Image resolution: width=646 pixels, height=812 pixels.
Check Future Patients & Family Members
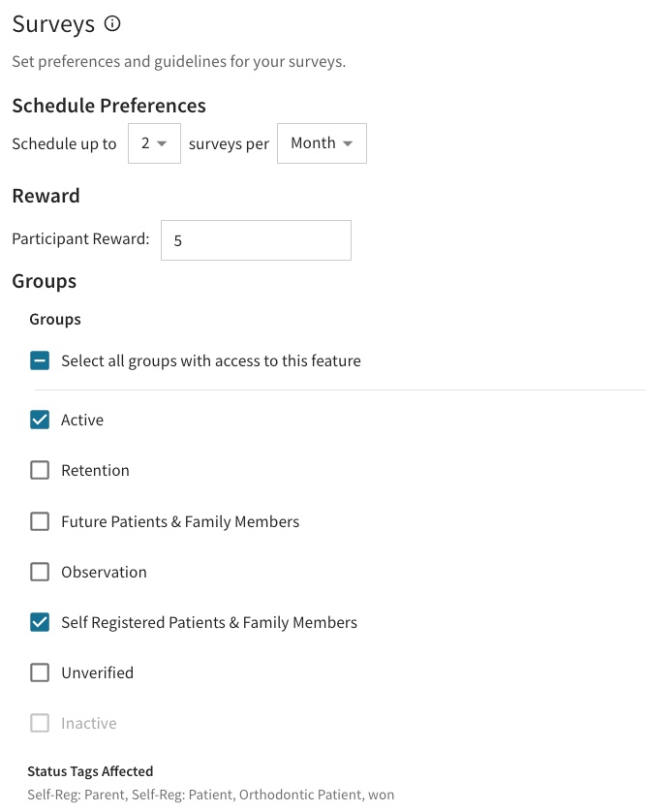[x=40, y=521]
